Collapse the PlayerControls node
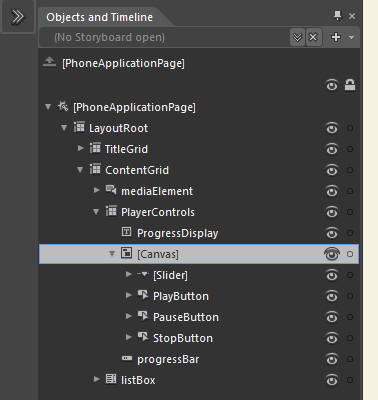This screenshot has width=378, height=400. (96, 212)
